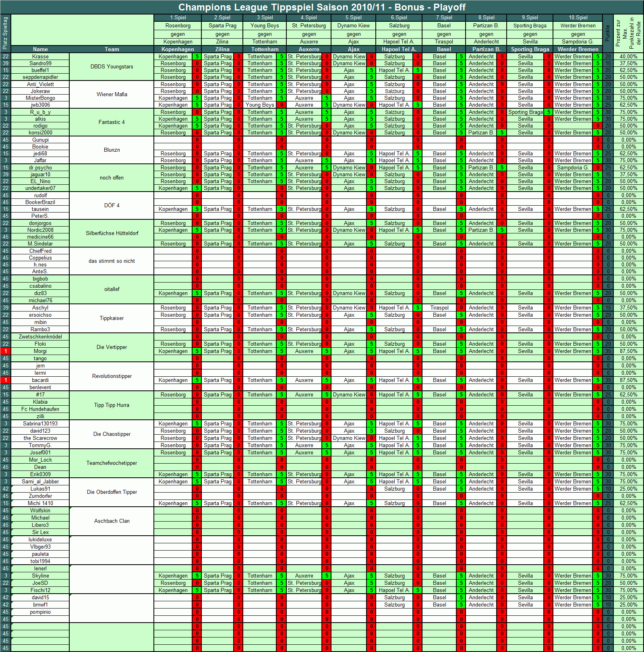Click player name 'dr.psycho'
This screenshot has width=644, height=652.
coord(40,168)
